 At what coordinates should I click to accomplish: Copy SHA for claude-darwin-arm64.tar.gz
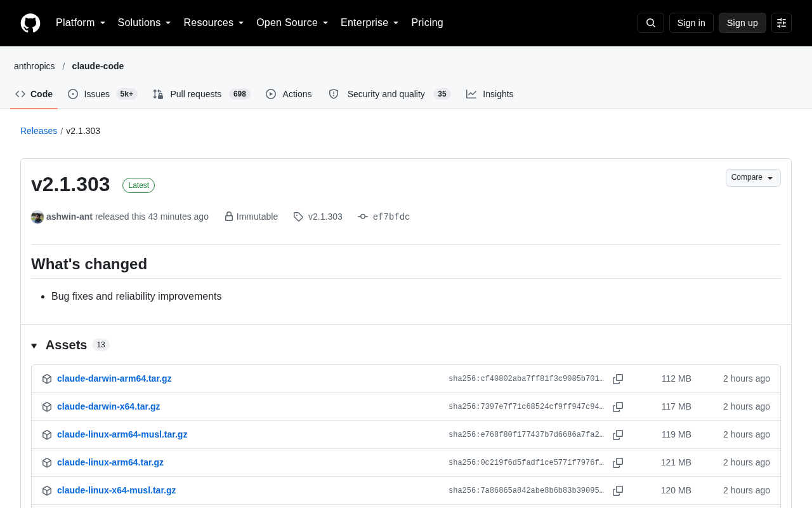(618, 379)
